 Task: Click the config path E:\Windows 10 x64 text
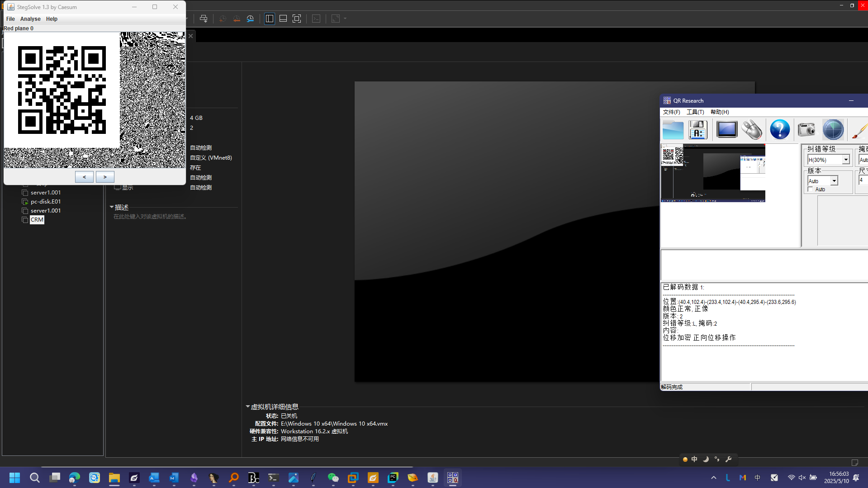pos(334,424)
